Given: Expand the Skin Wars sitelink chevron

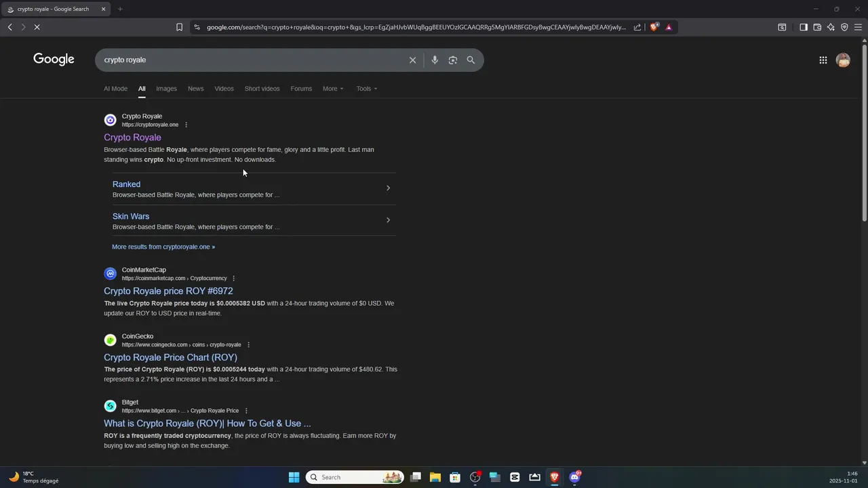Looking at the screenshot, I should (x=388, y=220).
